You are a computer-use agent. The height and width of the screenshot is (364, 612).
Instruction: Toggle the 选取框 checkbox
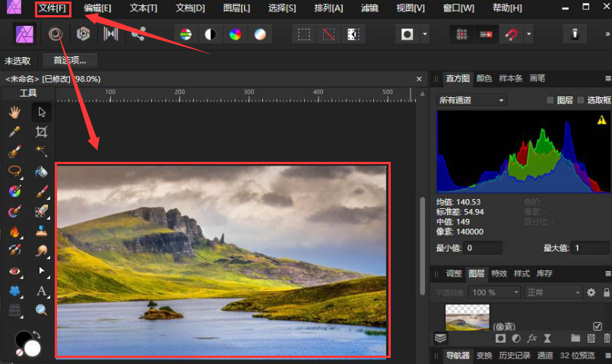click(x=581, y=100)
